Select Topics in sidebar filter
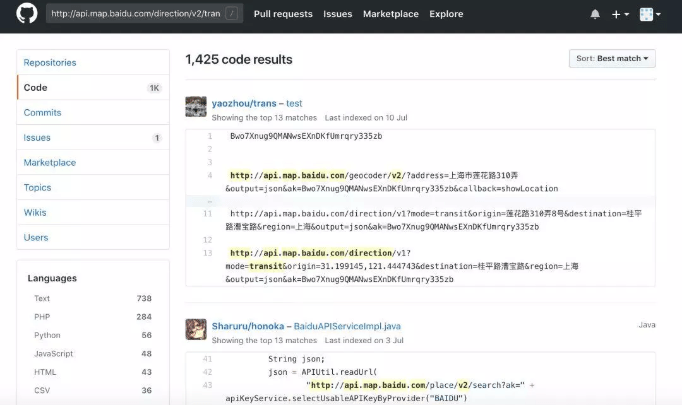 tap(93, 187)
